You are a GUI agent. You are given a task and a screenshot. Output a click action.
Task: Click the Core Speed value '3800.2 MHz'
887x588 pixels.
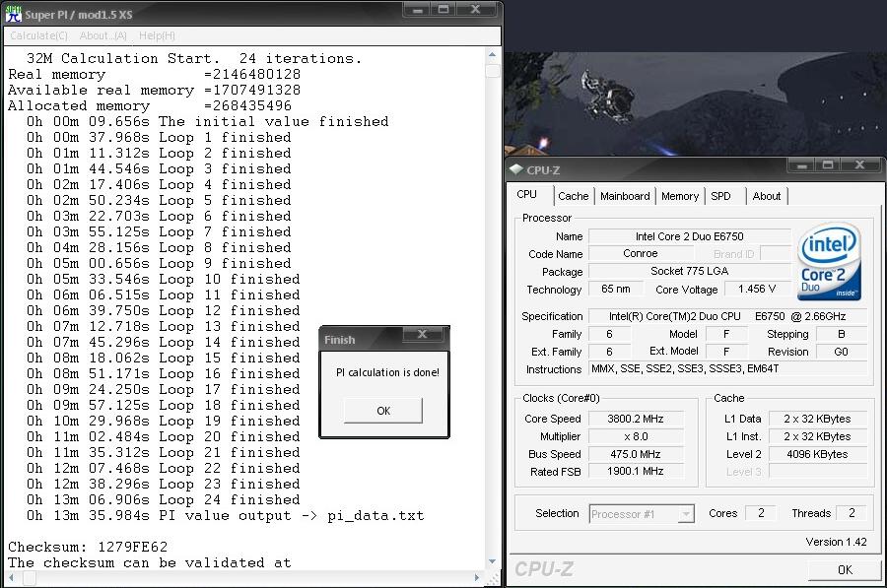click(x=636, y=419)
